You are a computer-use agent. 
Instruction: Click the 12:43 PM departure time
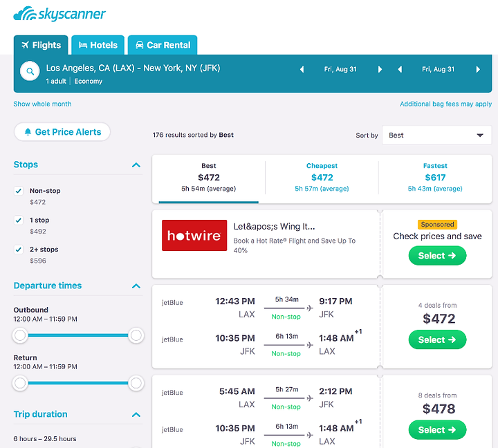pyautogui.click(x=235, y=301)
